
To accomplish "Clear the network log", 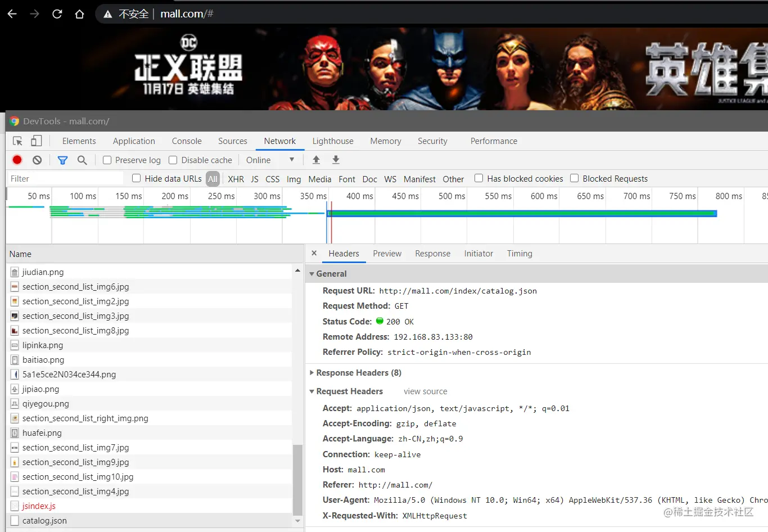I will [37, 160].
